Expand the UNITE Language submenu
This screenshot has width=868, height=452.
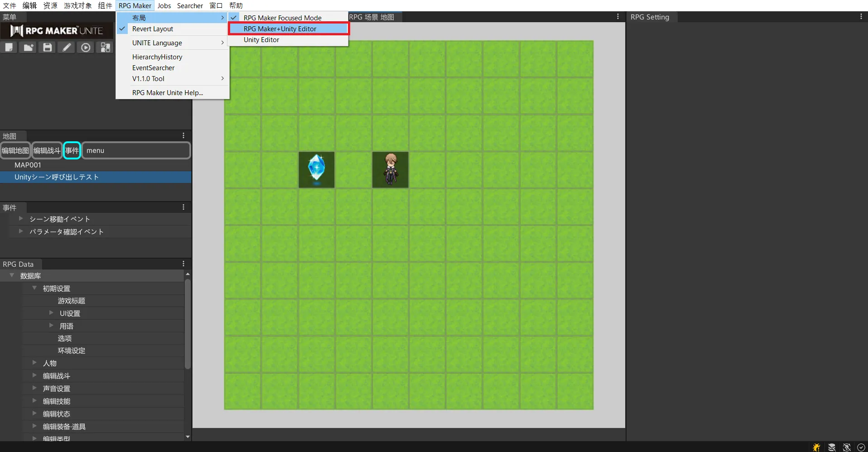157,43
